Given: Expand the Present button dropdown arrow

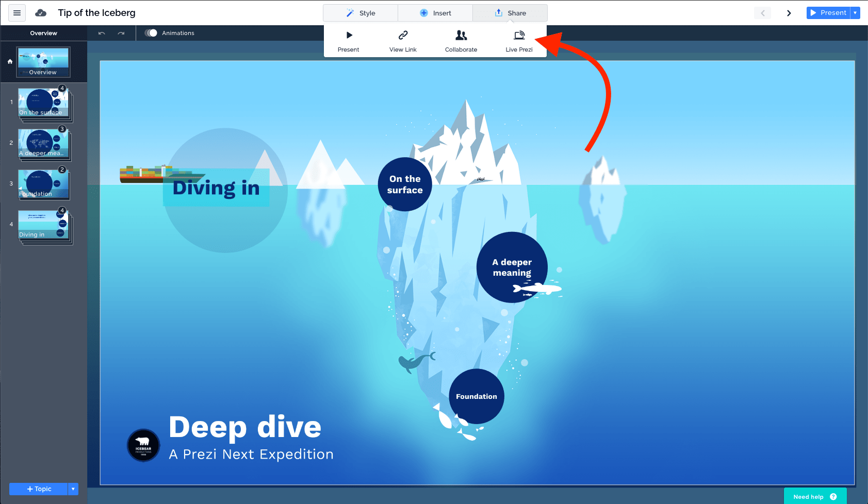Looking at the screenshot, I should point(855,13).
